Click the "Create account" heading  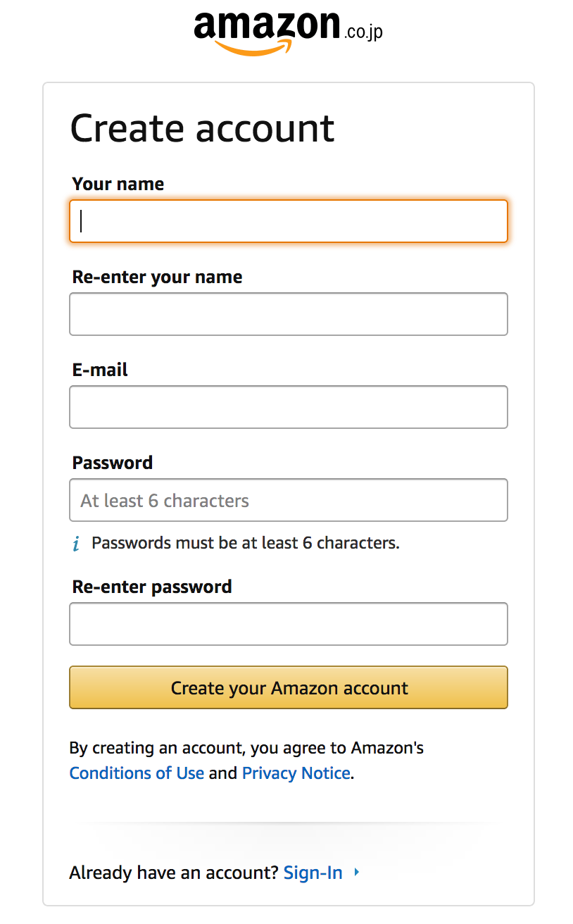[202, 128]
